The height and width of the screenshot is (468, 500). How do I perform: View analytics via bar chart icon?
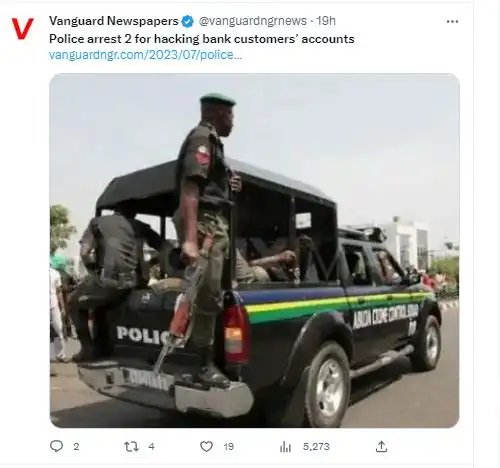(x=285, y=447)
